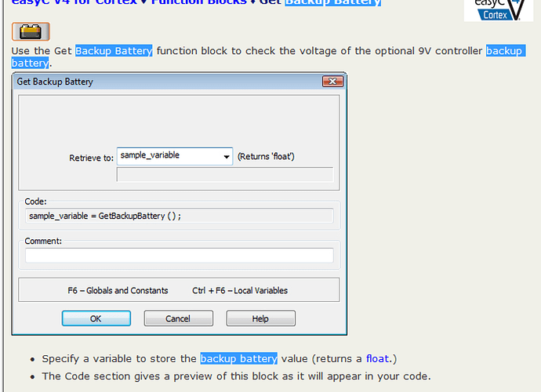This screenshot has height=392, width=541.
Task: Click the easyC V4 Cortex logo
Action: [499, 10]
